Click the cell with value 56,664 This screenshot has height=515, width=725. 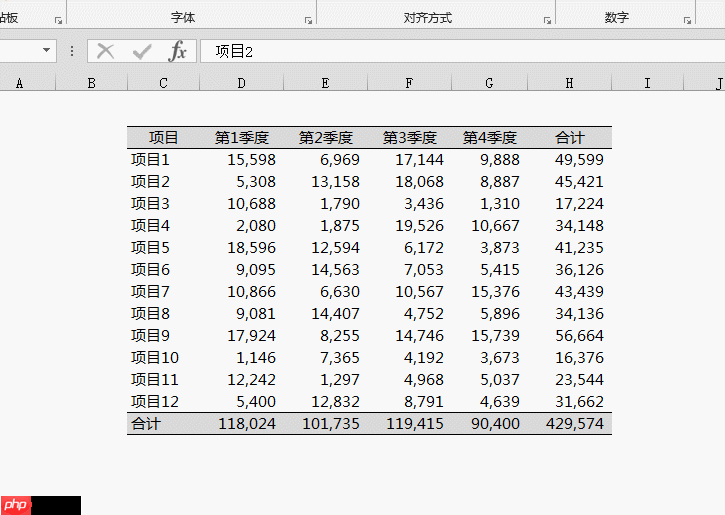pyautogui.click(x=570, y=336)
